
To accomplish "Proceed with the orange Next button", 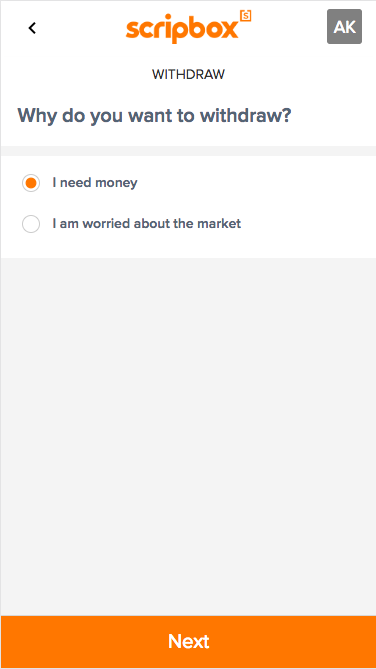I will [188, 642].
